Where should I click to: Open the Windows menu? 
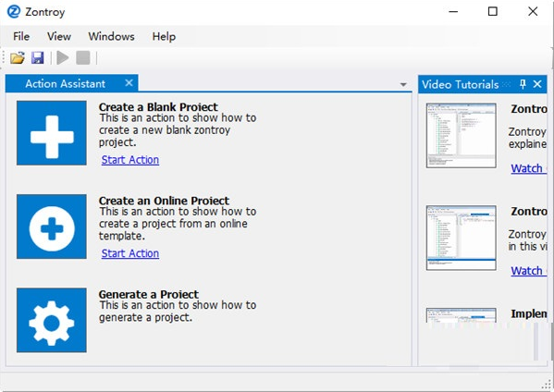(111, 36)
